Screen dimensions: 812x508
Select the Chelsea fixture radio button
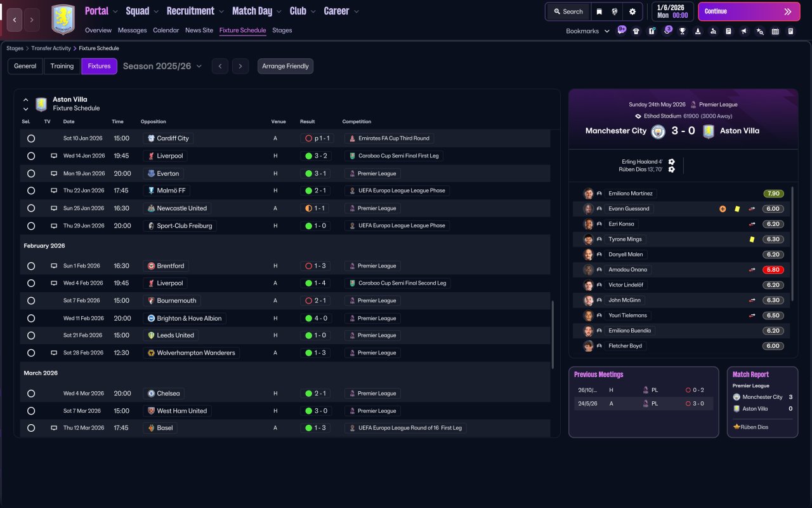point(31,394)
